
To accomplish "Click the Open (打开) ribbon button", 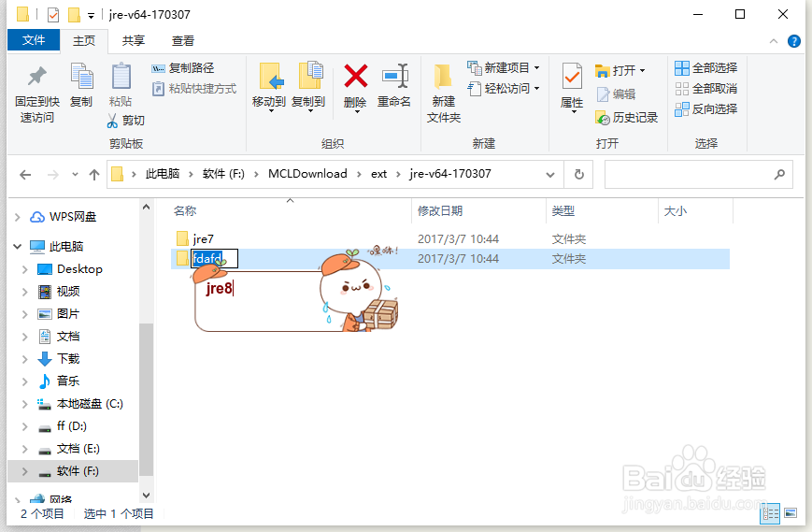I will pyautogui.click(x=620, y=70).
